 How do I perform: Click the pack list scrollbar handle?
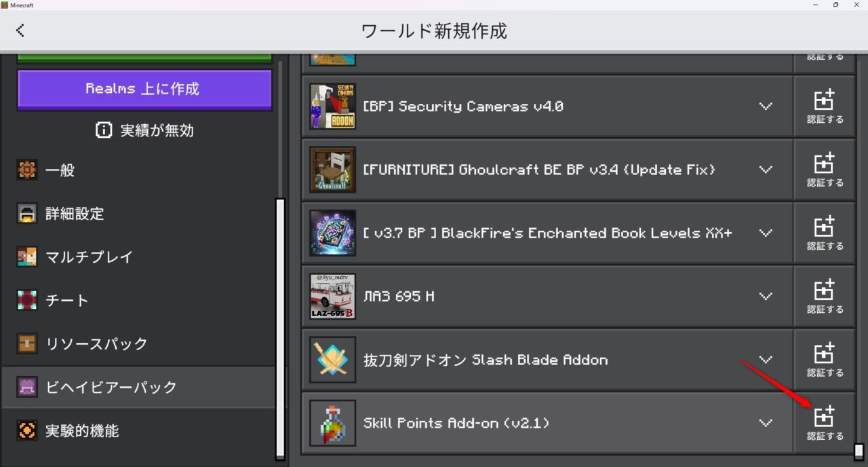coord(859,451)
